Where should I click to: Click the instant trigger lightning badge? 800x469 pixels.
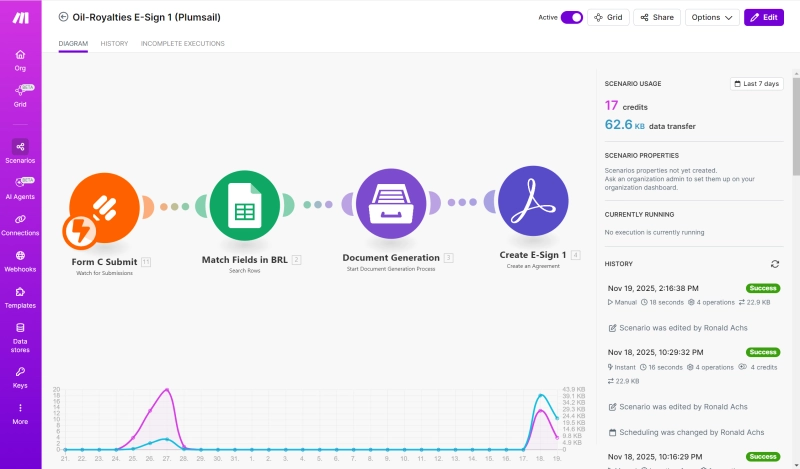click(x=80, y=231)
